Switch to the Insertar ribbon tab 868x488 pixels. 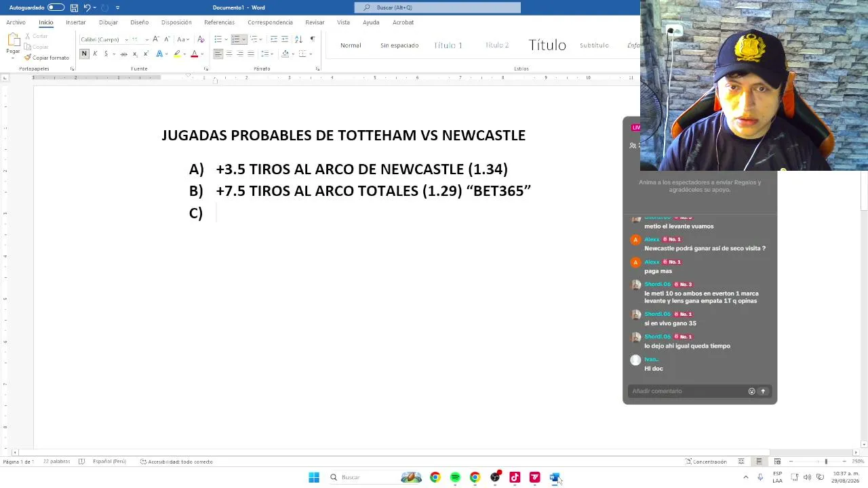pyautogui.click(x=76, y=22)
